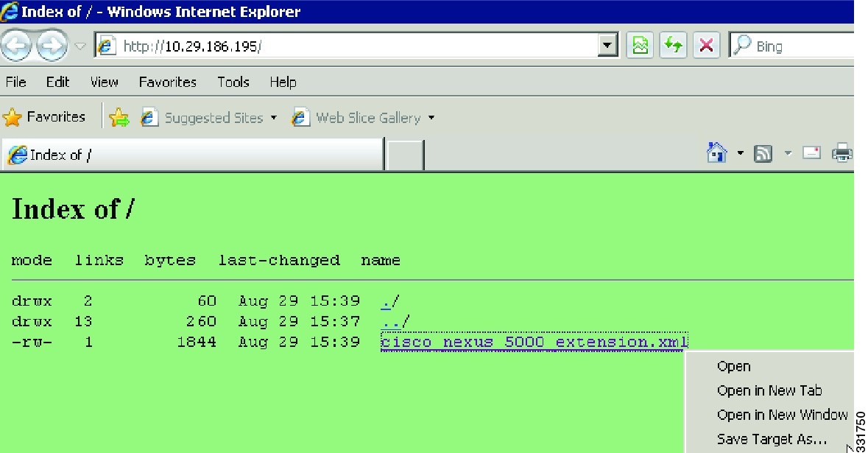Viewport: 868px width, 453px height.
Task: Click the '-rw-' mode text
Action: pyautogui.click(x=32, y=342)
